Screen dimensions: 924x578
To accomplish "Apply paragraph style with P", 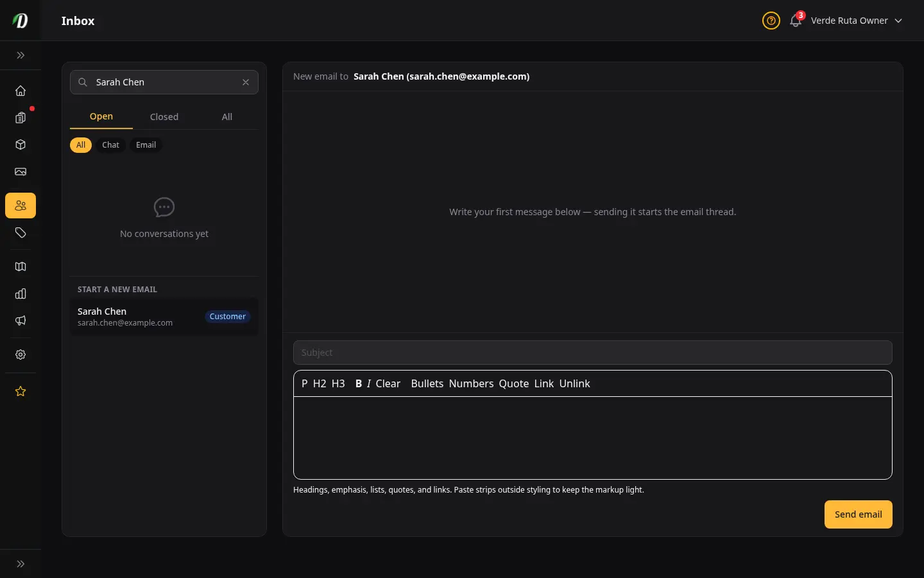I will point(305,383).
